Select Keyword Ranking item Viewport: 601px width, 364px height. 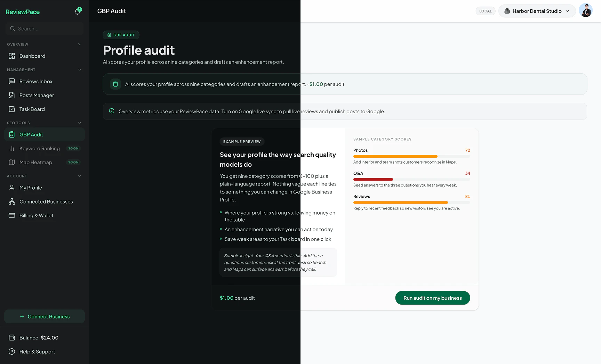[45, 148]
